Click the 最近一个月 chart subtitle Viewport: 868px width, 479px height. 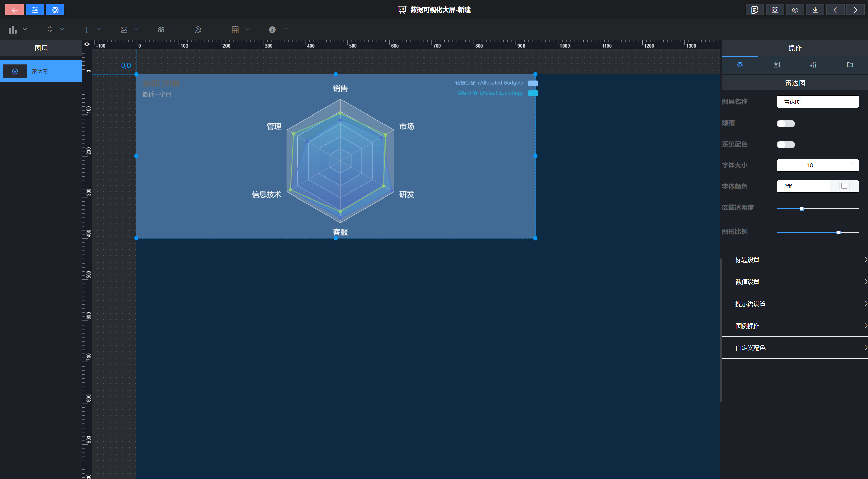point(157,95)
